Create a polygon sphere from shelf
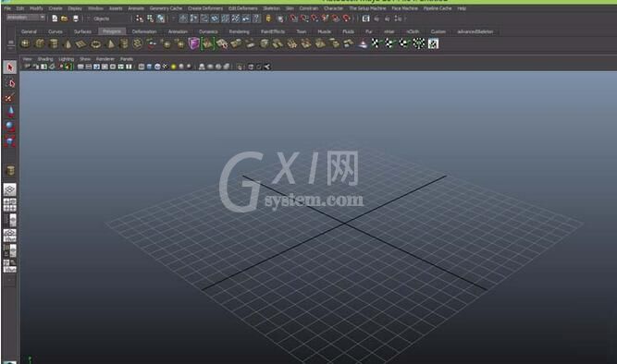Image resolution: width=617 pixels, height=364 pixels. (25, 43)
